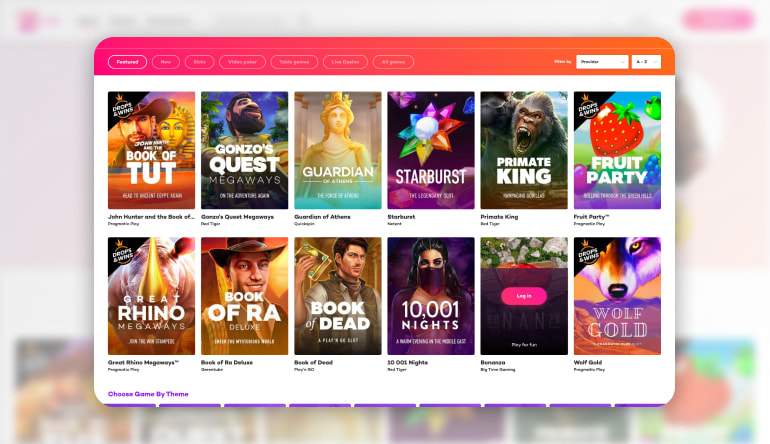Open the Live Casino tab
The height and width of the screenshot is (444, 770).
tap(345, 62)
